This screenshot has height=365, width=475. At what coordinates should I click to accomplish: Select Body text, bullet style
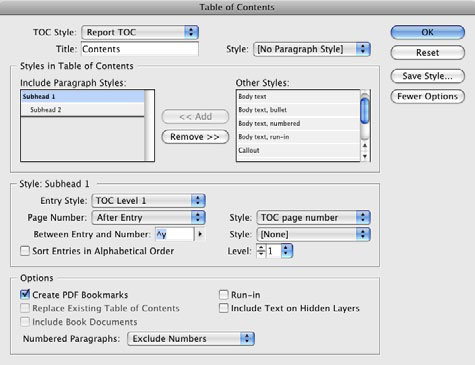point(298,110)
